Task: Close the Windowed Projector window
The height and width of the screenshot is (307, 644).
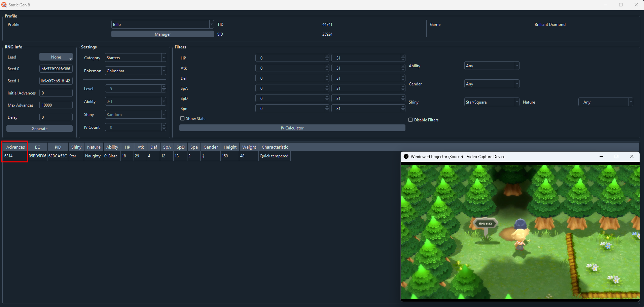Action: click(x=632, y=156)
